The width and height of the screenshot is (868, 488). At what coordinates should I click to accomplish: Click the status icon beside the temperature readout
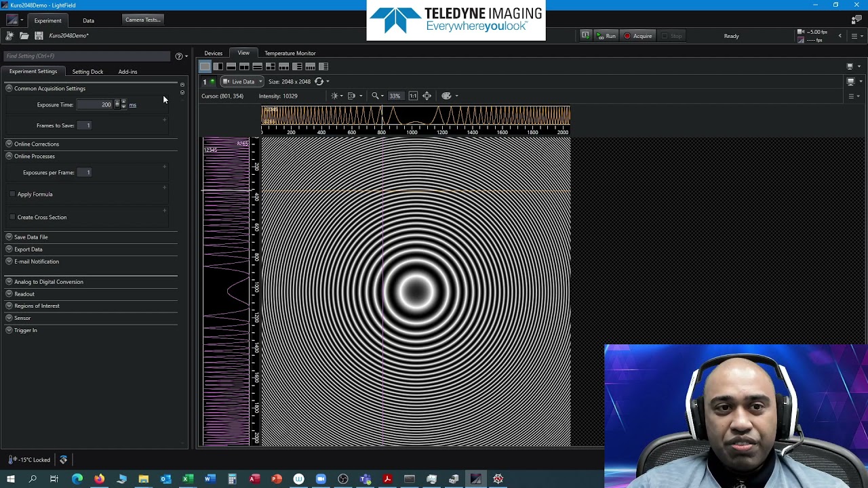click(x=63, y=460)
